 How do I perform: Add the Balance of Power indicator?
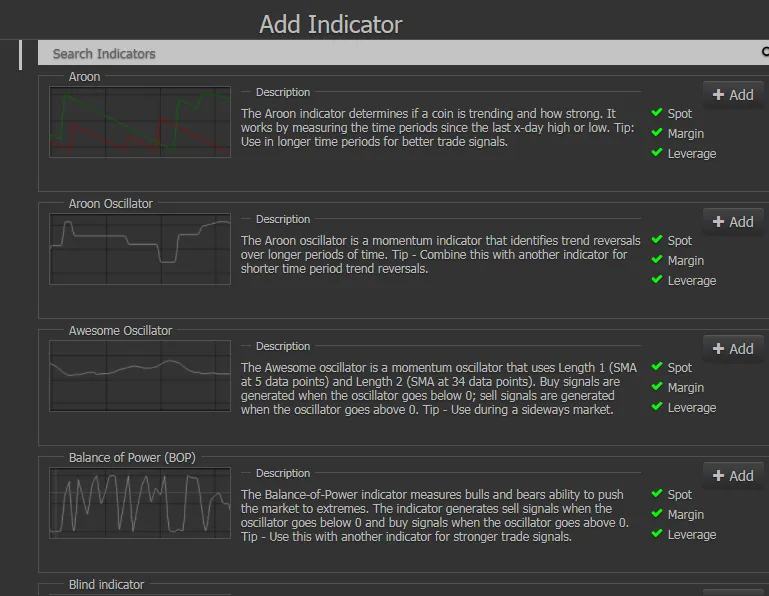click(733, 476)
